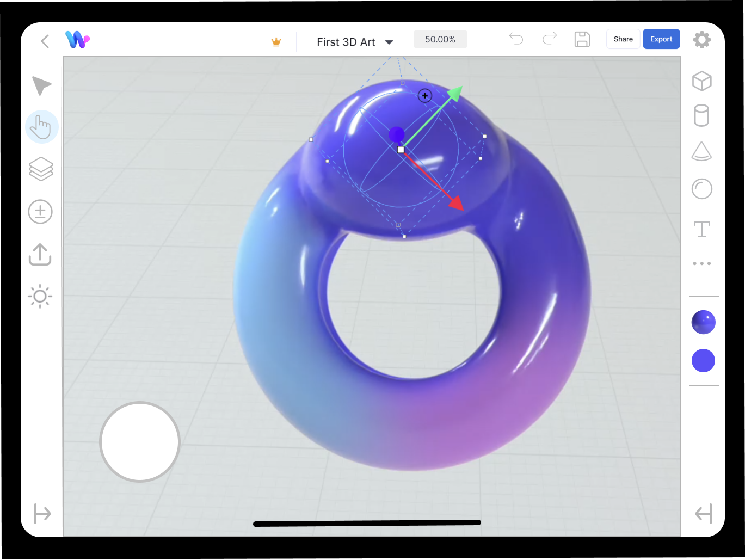This screenshot has width=745, height=560.
Task: Expand the back navigation chevron
Action: (x=45, y=41)
